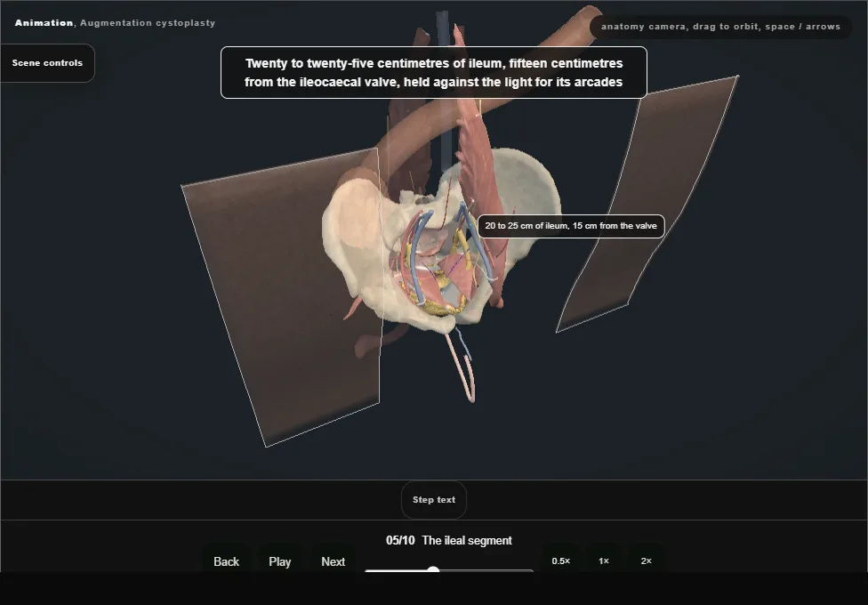Advance to the next step with Next
The width and height of the screenshot is (868, 605).
334,561
